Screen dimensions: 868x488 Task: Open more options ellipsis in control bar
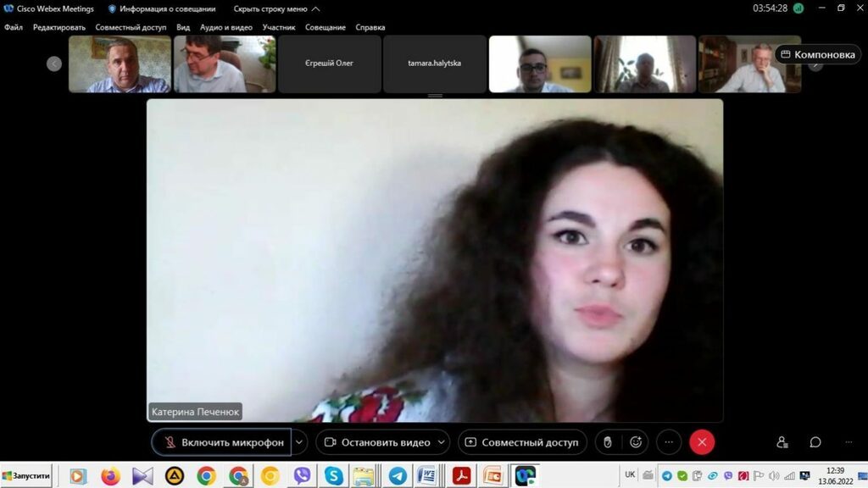(x=669, y=442)
